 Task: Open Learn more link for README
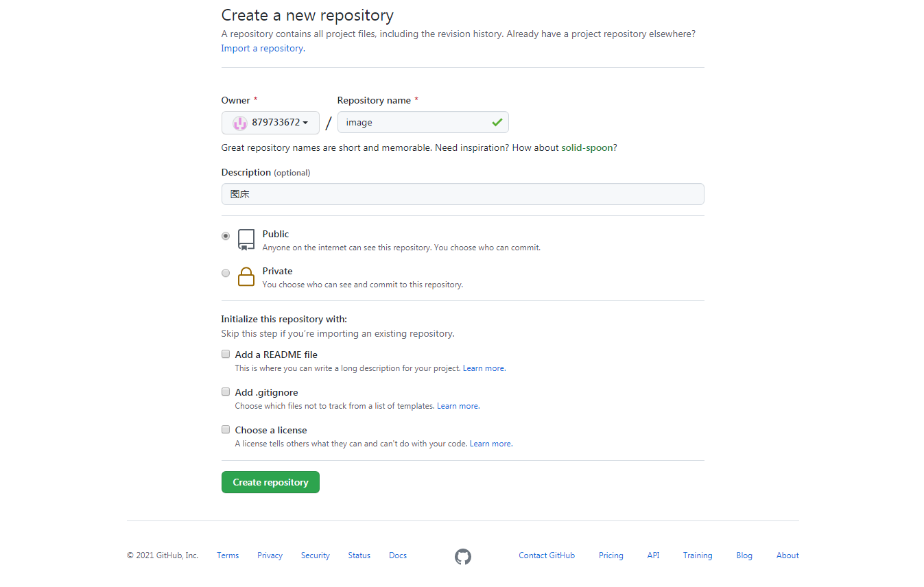[x=484, y=368]
